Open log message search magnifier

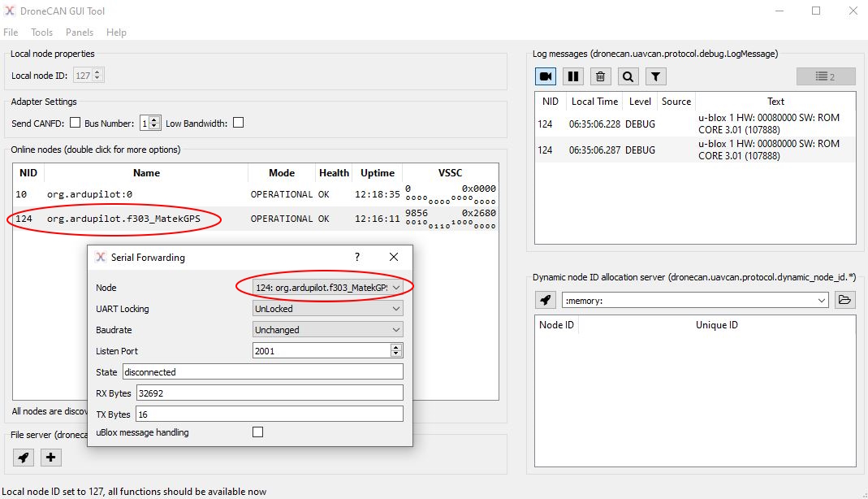pos(628,76)
